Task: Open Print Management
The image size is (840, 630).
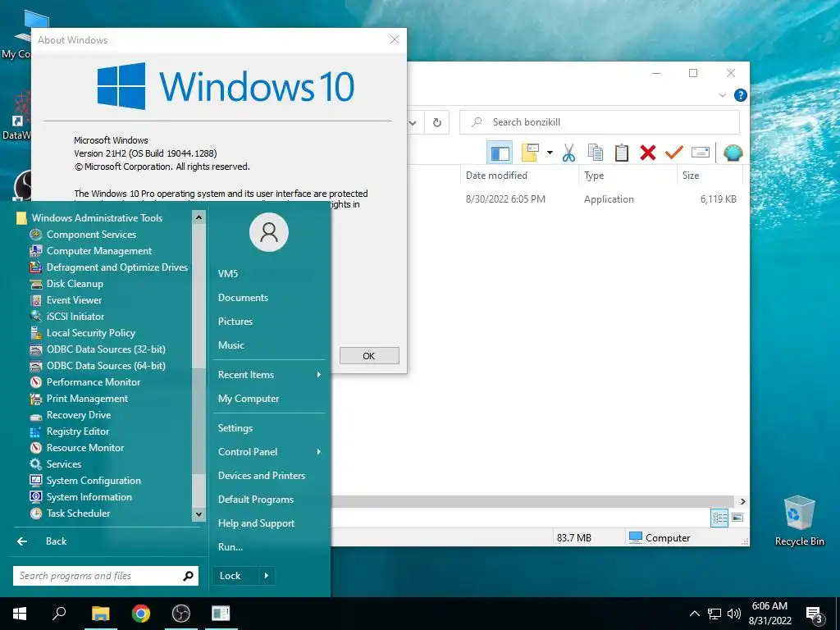Action: pyautogui.click(x=79, y=399)
